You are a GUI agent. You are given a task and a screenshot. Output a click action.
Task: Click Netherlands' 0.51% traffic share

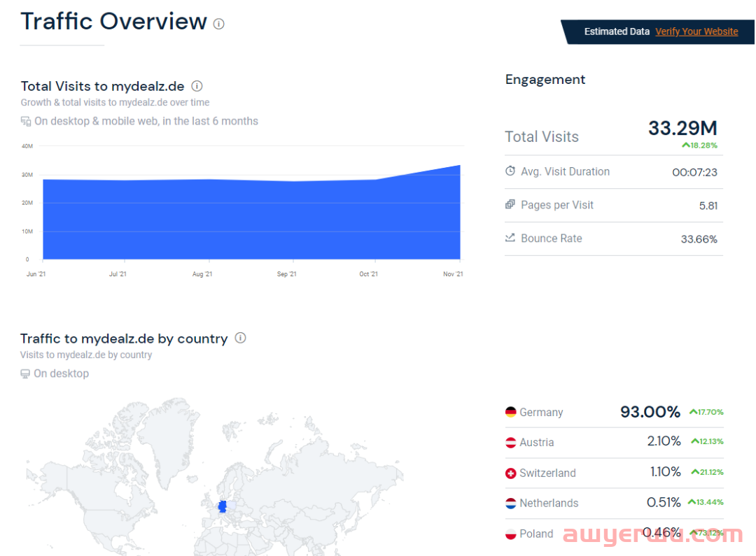click(664, 503)
